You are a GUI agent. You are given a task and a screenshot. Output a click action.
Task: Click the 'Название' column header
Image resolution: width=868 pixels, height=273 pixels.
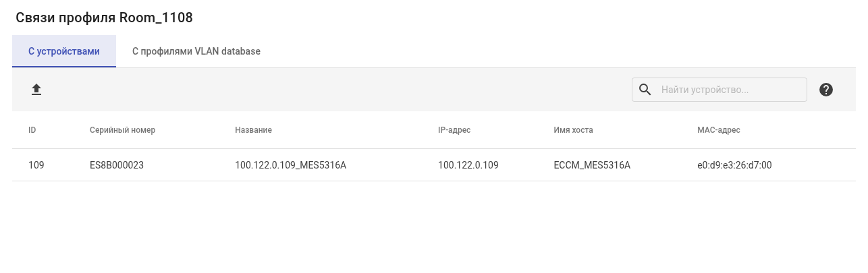pos(253,130)
